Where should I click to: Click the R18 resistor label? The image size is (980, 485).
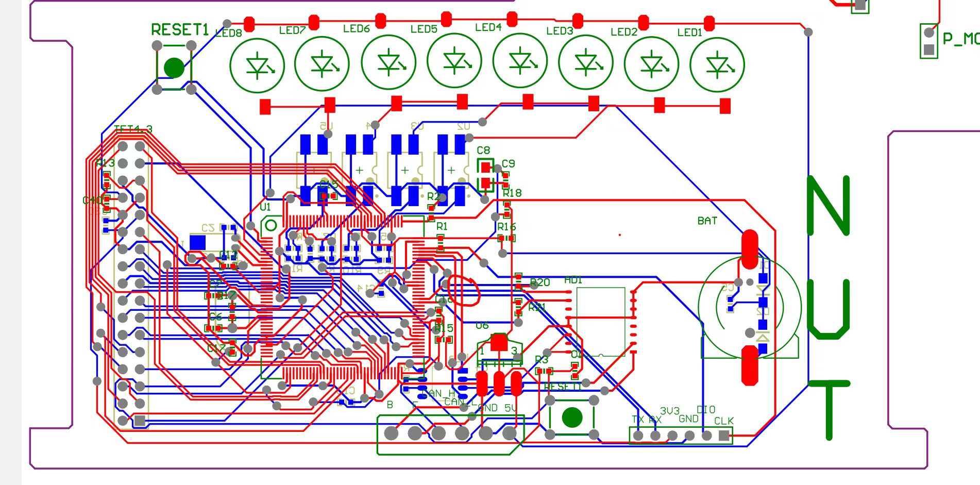[x=512, y=193]
